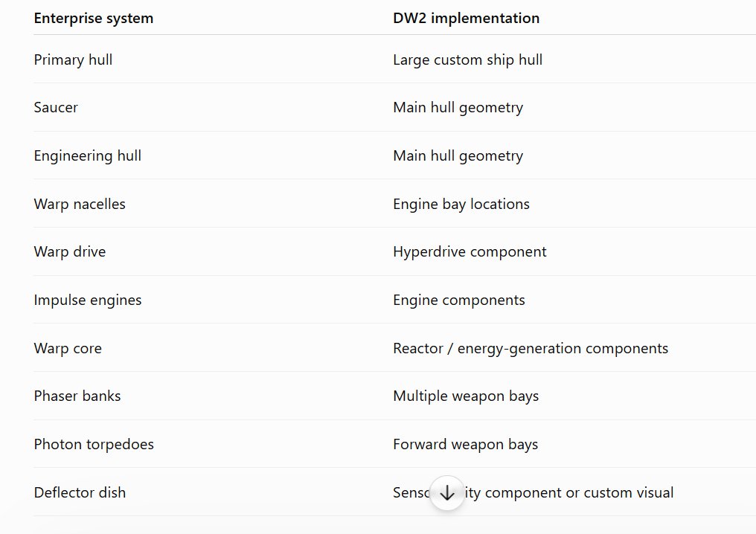
Task: Click the Multiple weapon bays cell
Action: point(466,396)
